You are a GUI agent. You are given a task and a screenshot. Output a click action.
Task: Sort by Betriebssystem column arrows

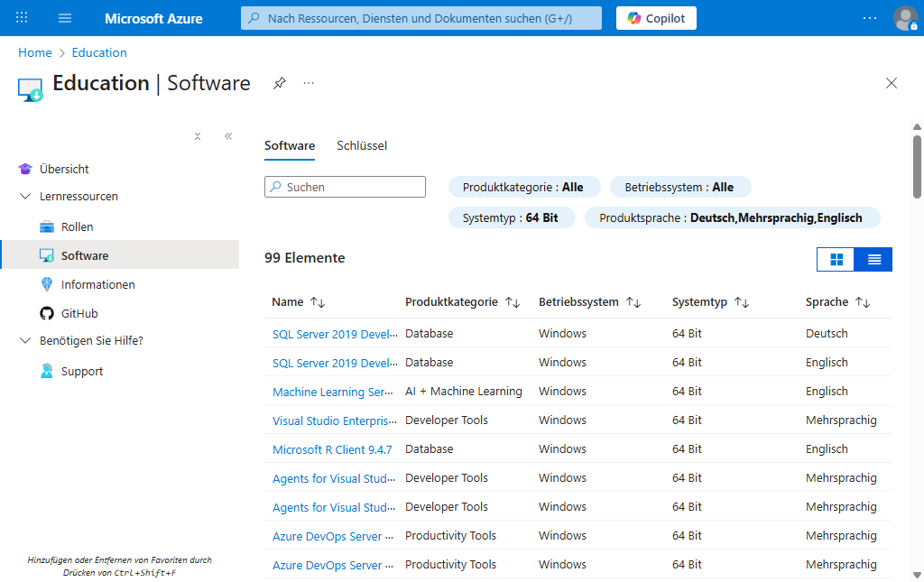[x=633, y=303]
